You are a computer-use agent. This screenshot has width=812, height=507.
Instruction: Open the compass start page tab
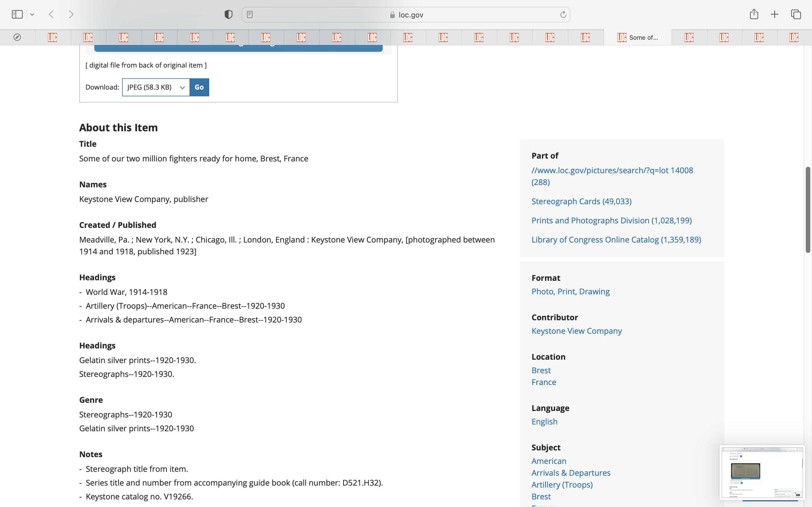point(17,37)
